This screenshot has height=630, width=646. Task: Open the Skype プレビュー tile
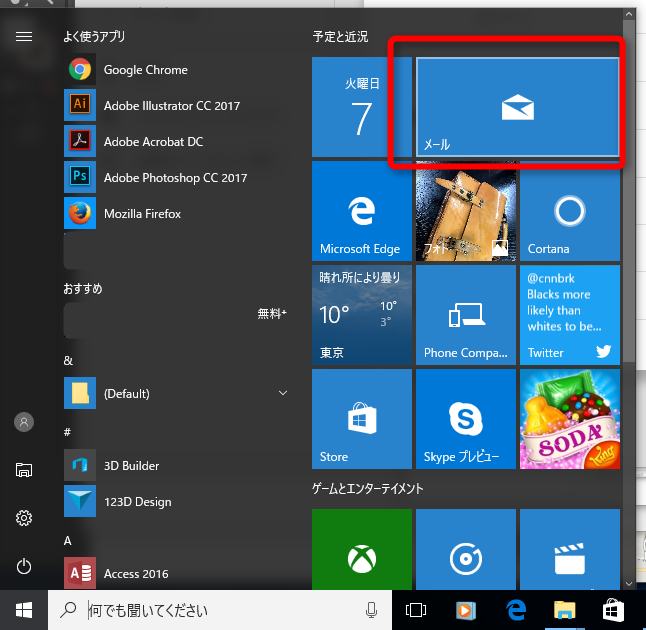tap(466, 419)
